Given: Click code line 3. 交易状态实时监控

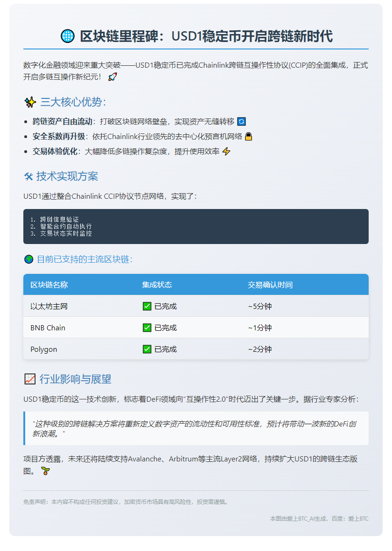Looking at the screenshot, I should tap(61, 234).
